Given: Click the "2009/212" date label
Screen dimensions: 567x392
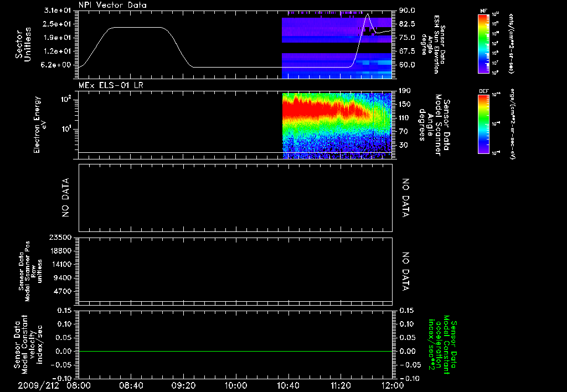Looking at the screenshot, I should pyautogui.click(x=39, y=385).
